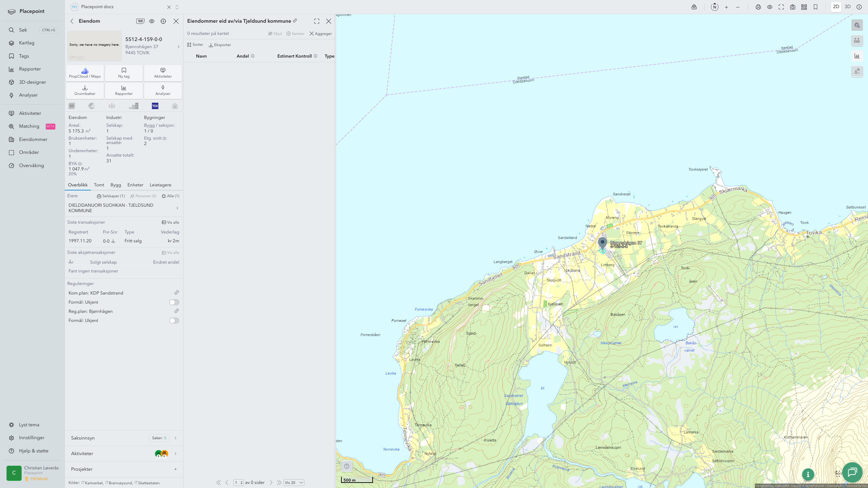Switch to the Leietagere tab
868x488 pixels.
tap(160, 185)
